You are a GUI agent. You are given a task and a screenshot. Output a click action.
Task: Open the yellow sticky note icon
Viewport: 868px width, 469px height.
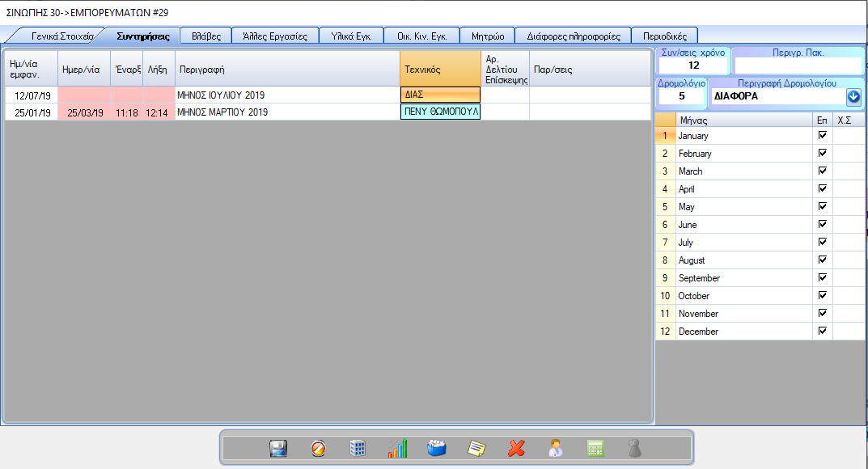[x=476, y=449]
